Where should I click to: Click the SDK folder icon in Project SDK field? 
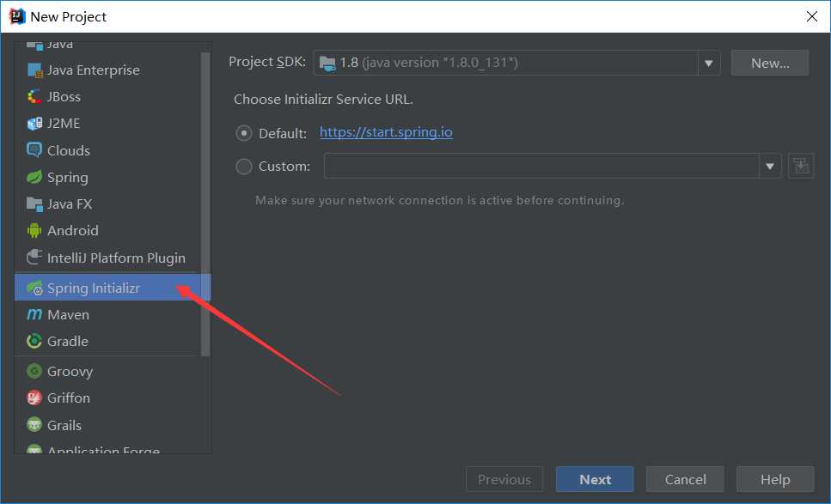327,63
